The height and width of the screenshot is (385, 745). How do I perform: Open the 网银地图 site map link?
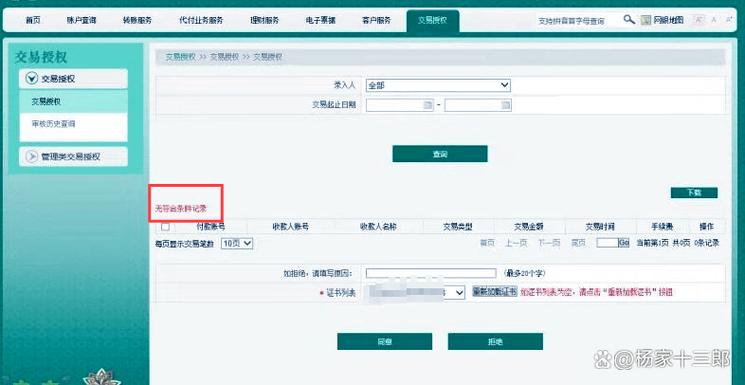click(669, 20)
